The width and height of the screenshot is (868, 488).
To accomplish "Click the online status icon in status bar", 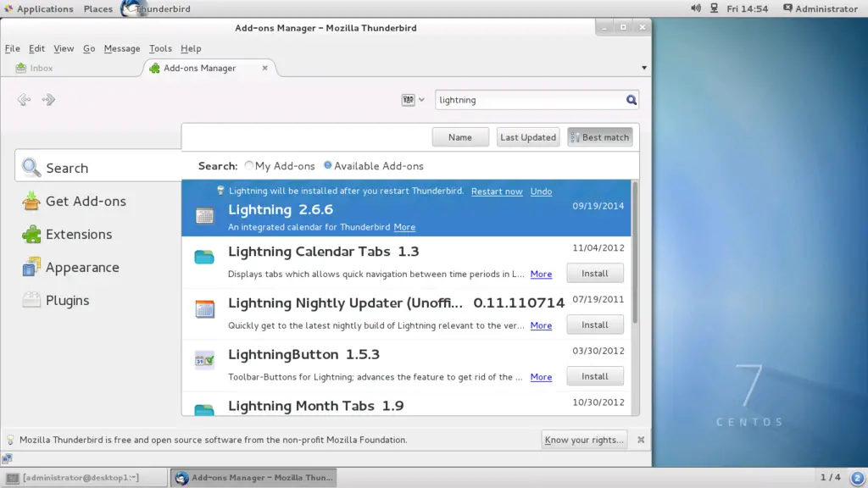I will [7, 458].
